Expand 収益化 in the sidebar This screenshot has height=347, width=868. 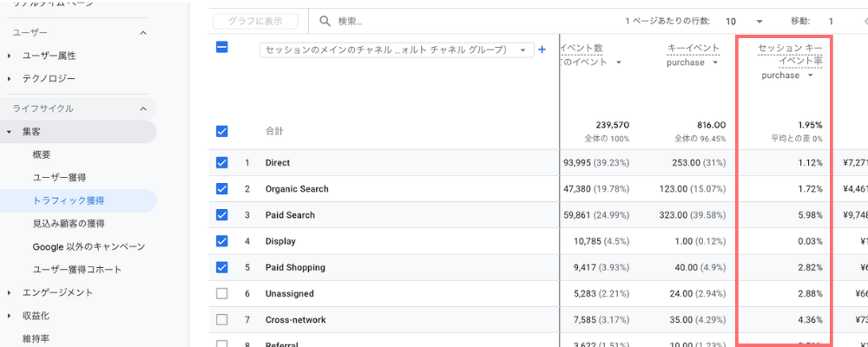tap(9, 316)
